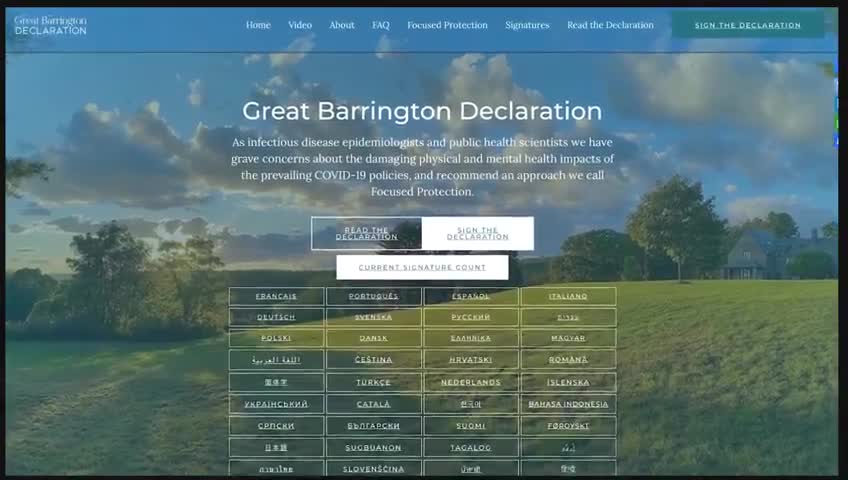Pick the Nederlands language button
Screen dimensions: 848x480
pos(471,382)
